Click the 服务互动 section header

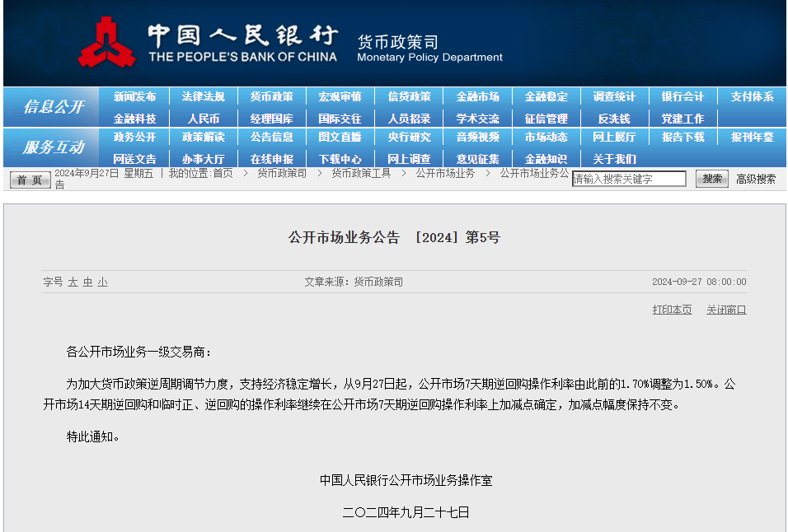tap(54, 147)
